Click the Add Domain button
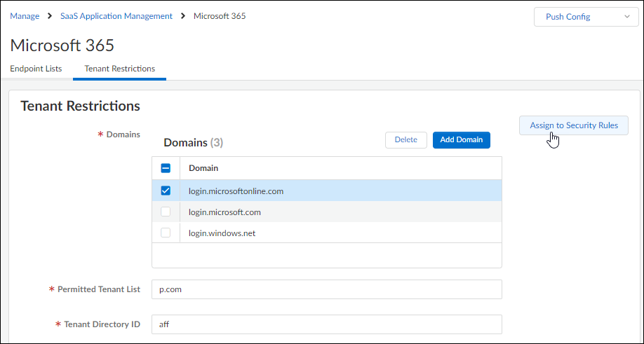This screenshot has width=644, height=344. [461, 139]
